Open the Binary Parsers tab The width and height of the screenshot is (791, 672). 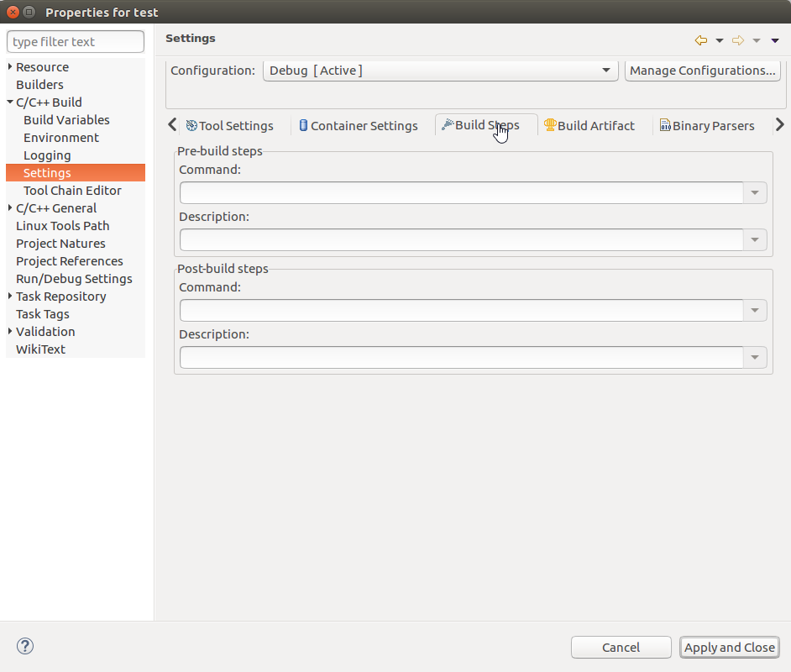(707, 126)
